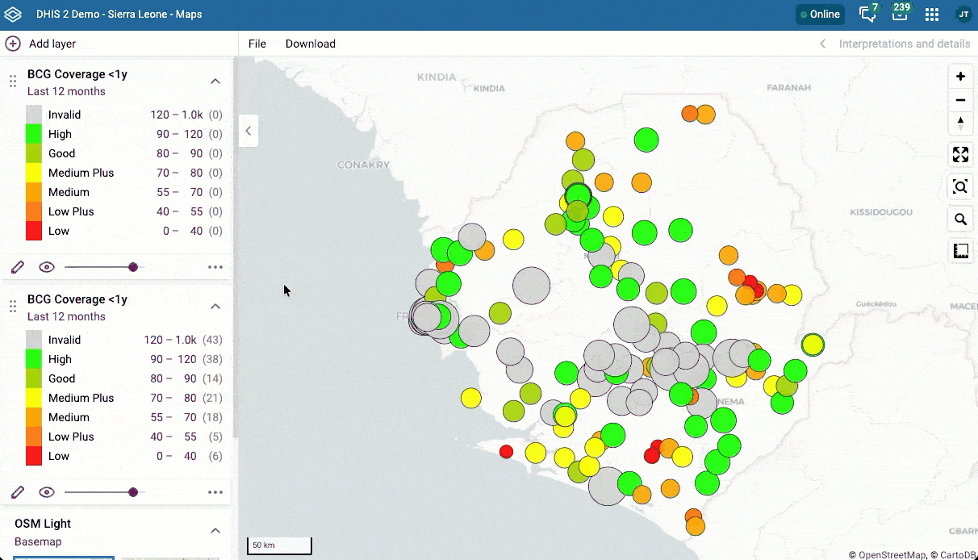
Task: Open the JT user profile avatar
Action: 963,14
